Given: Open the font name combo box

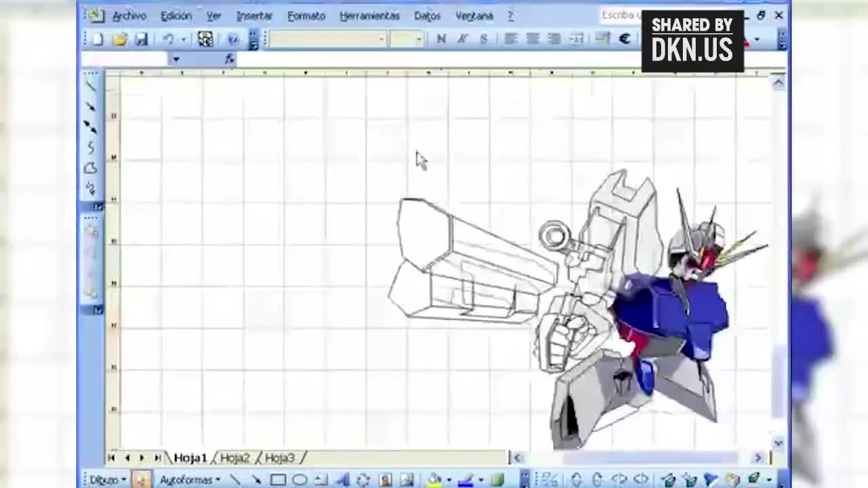Looking at the screenshot, I should (x=328, y=39).
